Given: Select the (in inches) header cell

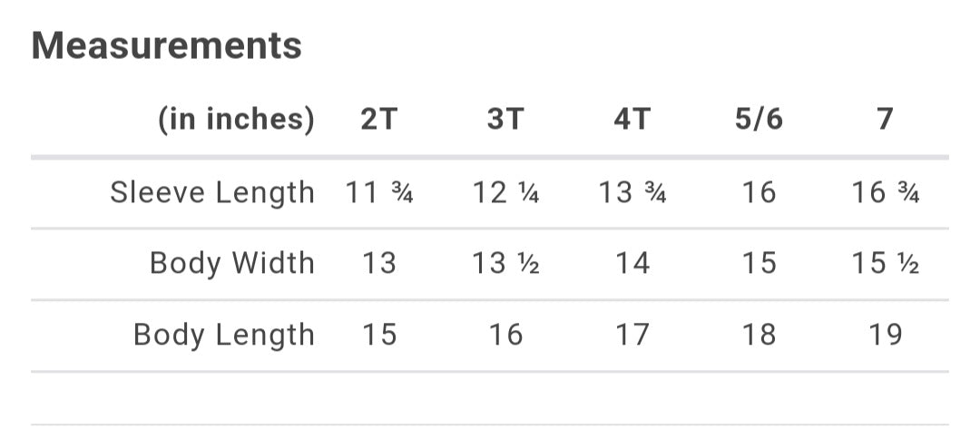Looking at the screenshot, I should pyautogui.click(x=236, y=119).
